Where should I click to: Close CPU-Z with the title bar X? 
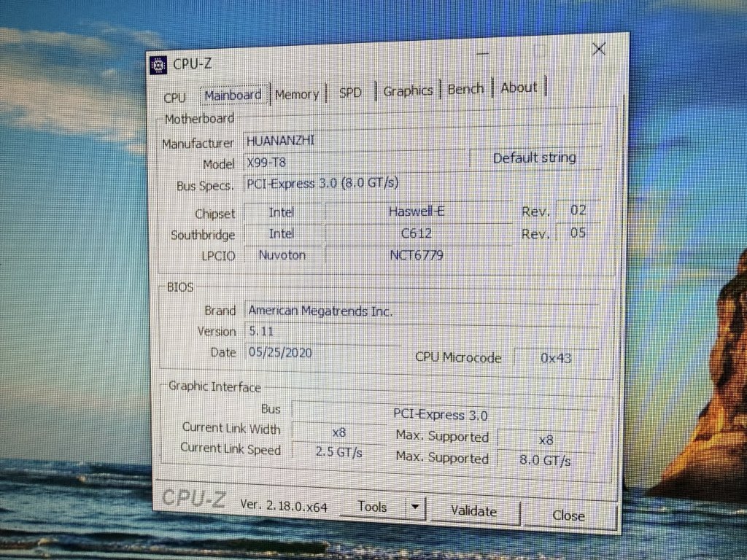[x=599, y=49]
